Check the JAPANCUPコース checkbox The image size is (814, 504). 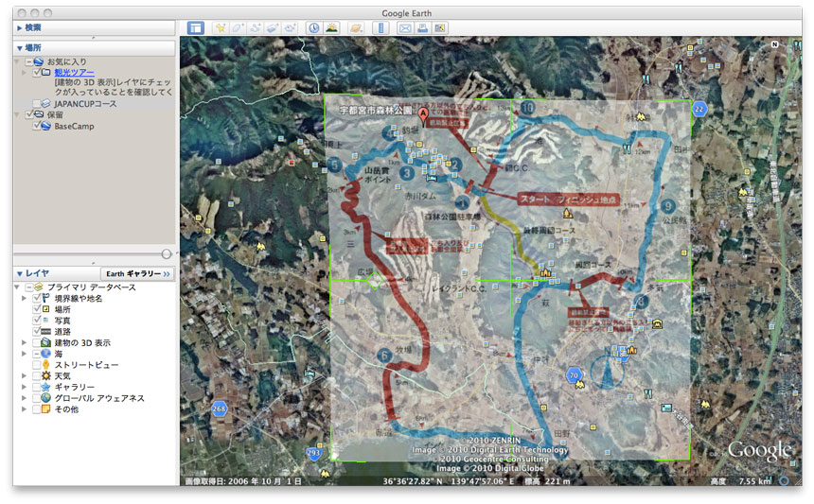[37, 104]
